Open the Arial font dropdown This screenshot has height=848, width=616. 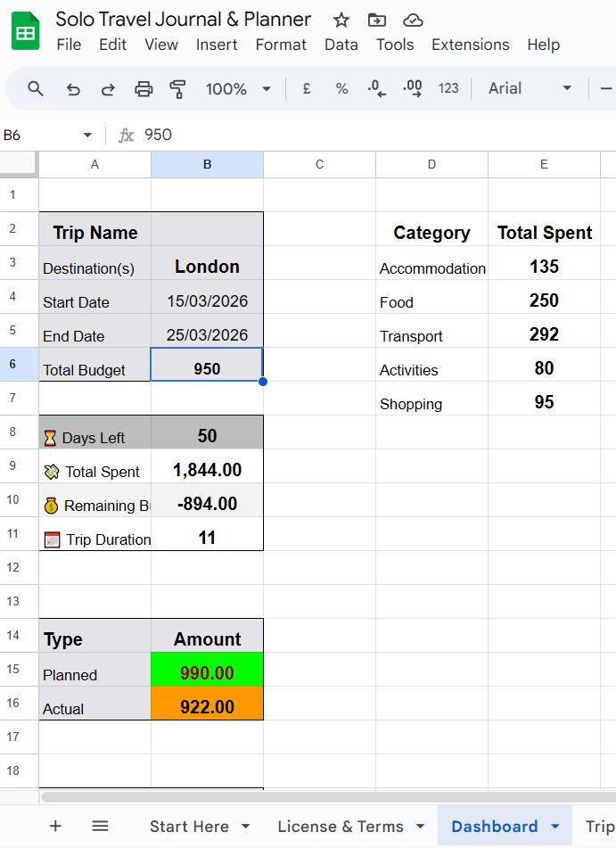530,88
